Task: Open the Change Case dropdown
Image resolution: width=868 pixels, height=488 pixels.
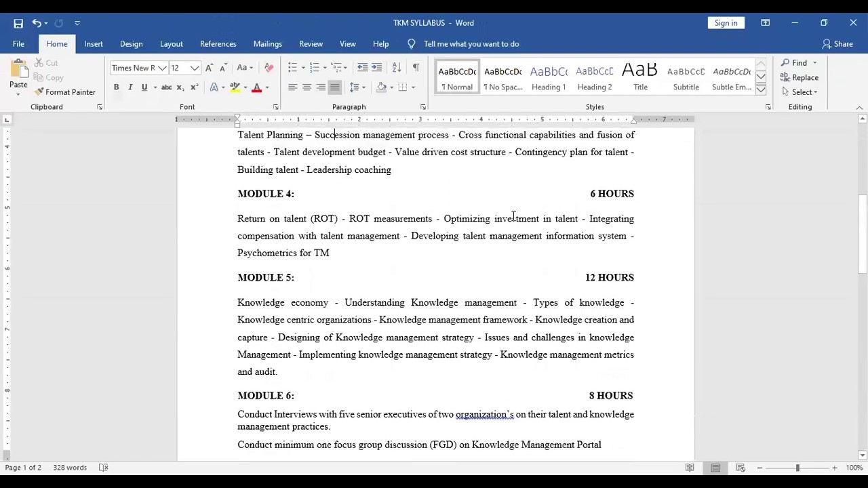Action: (245, 68)
